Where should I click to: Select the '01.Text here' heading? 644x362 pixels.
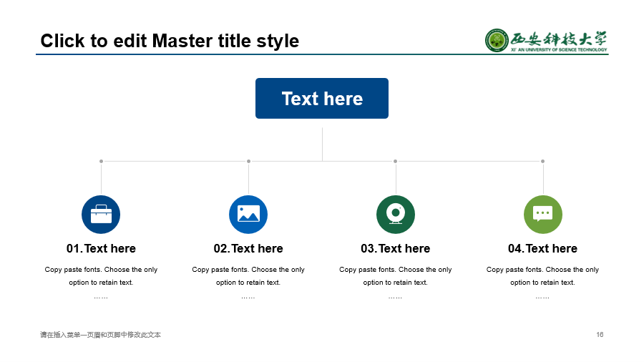[101, 248]
